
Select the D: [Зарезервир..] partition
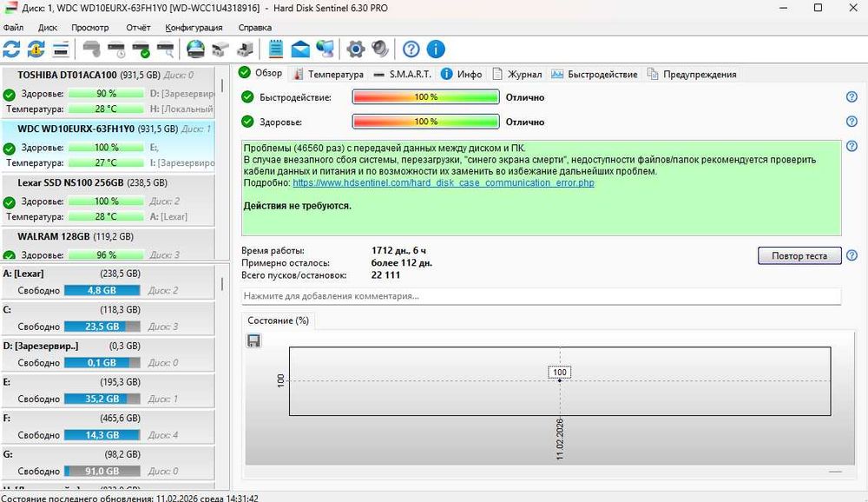tap(108, 354)
